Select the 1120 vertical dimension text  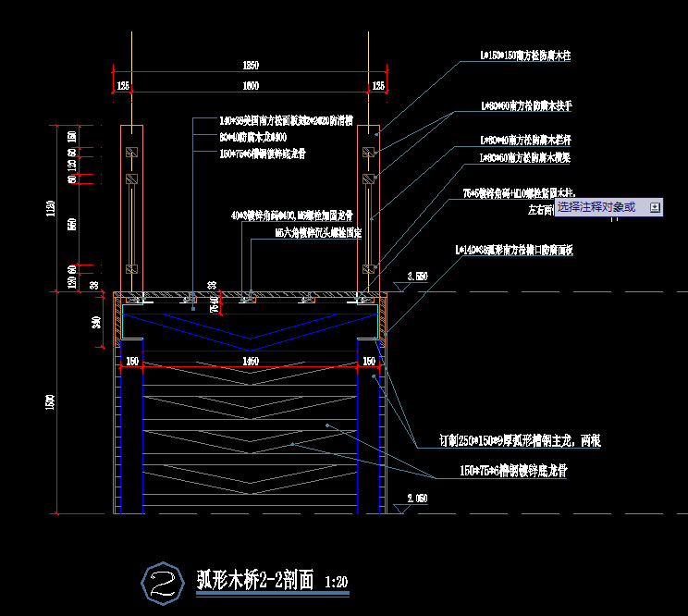tap(51, 208)
